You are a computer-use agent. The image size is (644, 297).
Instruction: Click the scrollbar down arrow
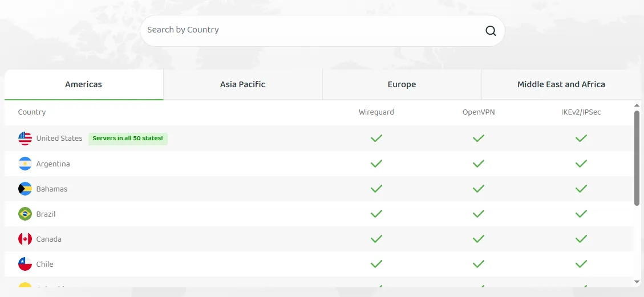tap(637, 282)
